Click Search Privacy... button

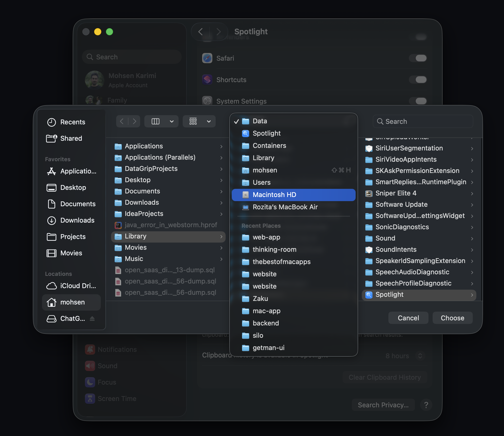tap(383, 405)
